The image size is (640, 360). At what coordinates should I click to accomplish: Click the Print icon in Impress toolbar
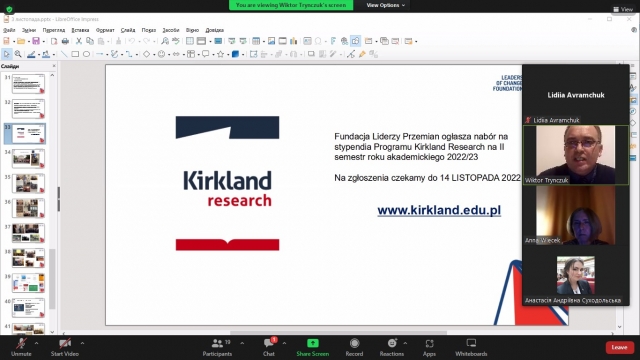tap(65, 41)
